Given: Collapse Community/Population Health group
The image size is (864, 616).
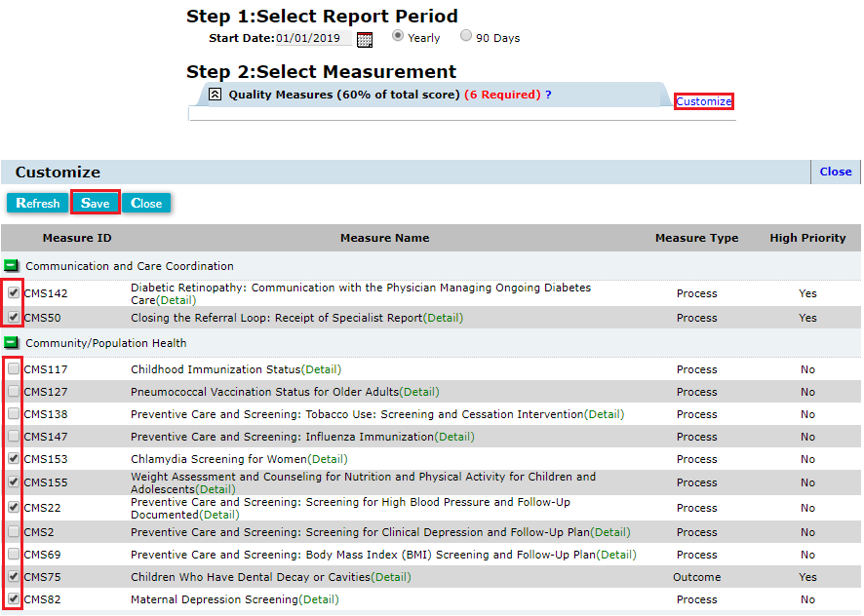Looking at the screenshot, I should point(12,343).
